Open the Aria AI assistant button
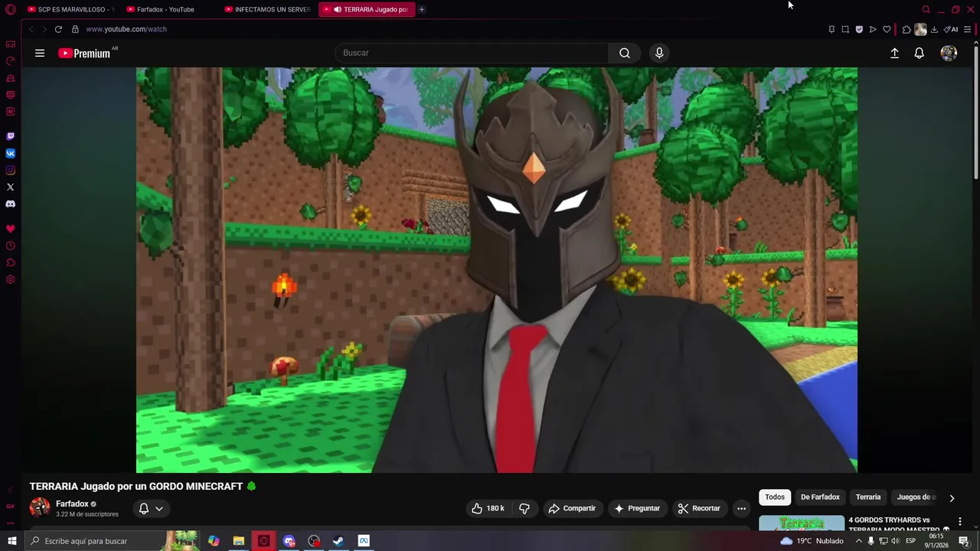 pos(951,29)
